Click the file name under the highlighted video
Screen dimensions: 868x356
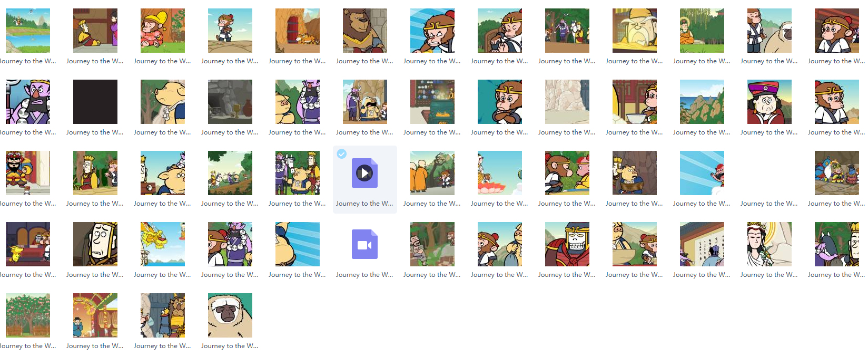point(364,204)
